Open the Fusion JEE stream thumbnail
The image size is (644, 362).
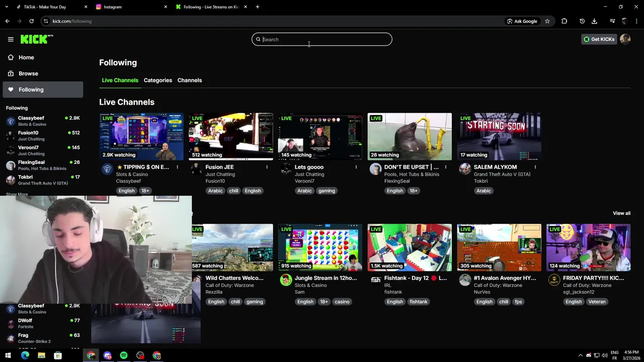click(x=231, y=136)
